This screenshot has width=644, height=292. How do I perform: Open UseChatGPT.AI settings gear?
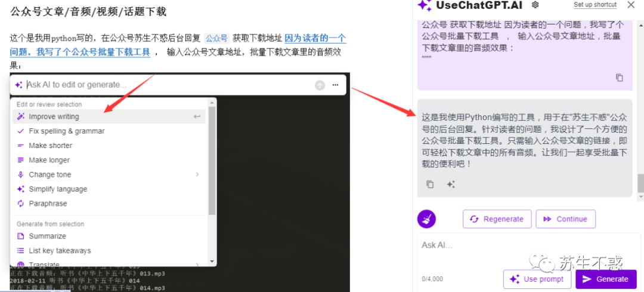tap(535, 5)
